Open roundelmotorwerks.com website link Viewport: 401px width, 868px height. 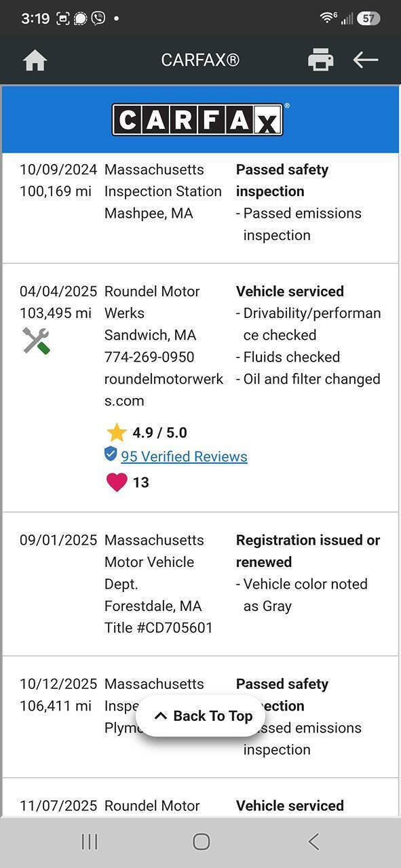[x=164, y=390]
